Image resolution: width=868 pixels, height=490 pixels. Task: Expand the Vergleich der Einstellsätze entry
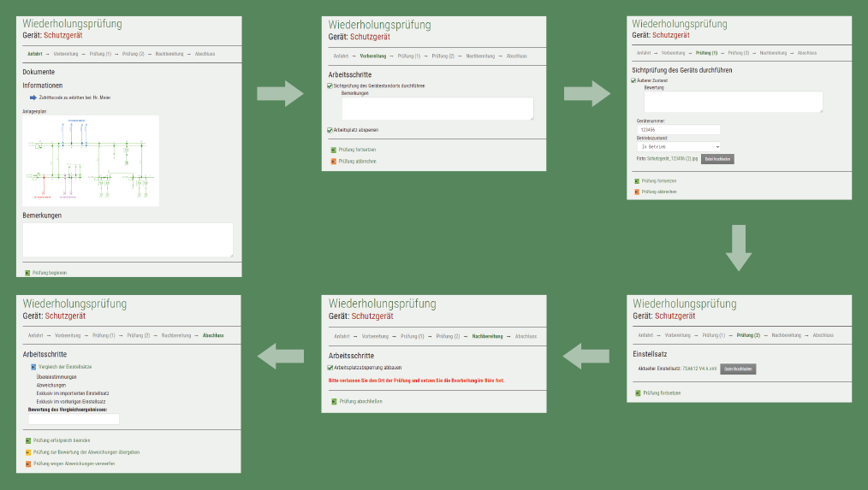pos(67,366)
